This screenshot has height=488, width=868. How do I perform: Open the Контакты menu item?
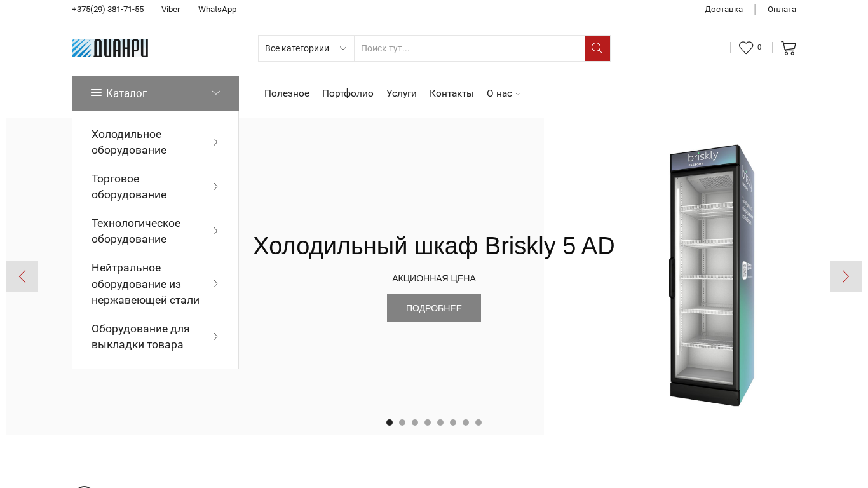[x=452, y=93]
